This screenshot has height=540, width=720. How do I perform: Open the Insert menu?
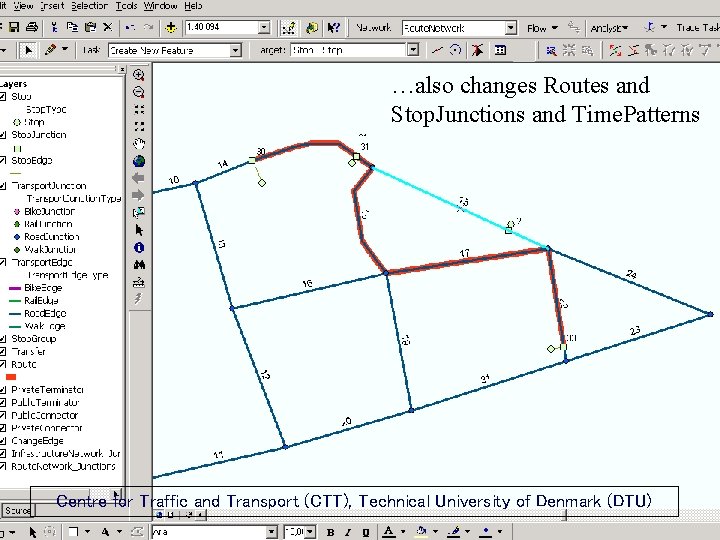pyautogui.click(x=52, y=6)
